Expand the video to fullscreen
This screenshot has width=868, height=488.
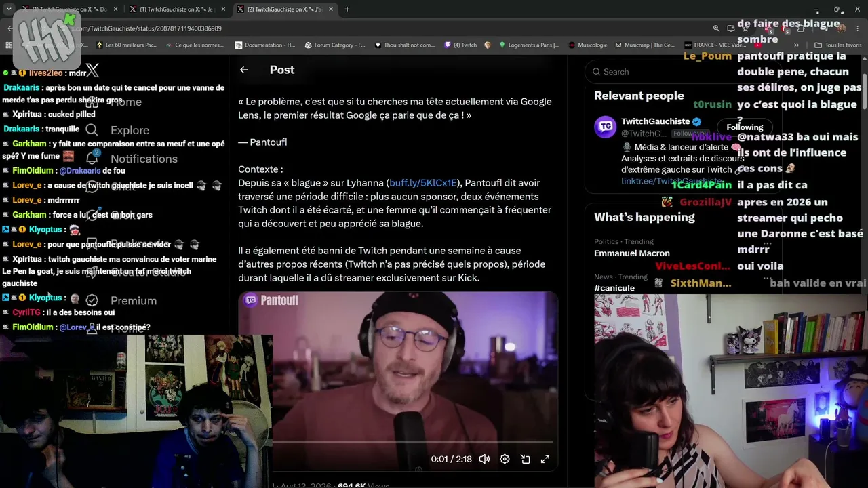(x=545, y=459)
